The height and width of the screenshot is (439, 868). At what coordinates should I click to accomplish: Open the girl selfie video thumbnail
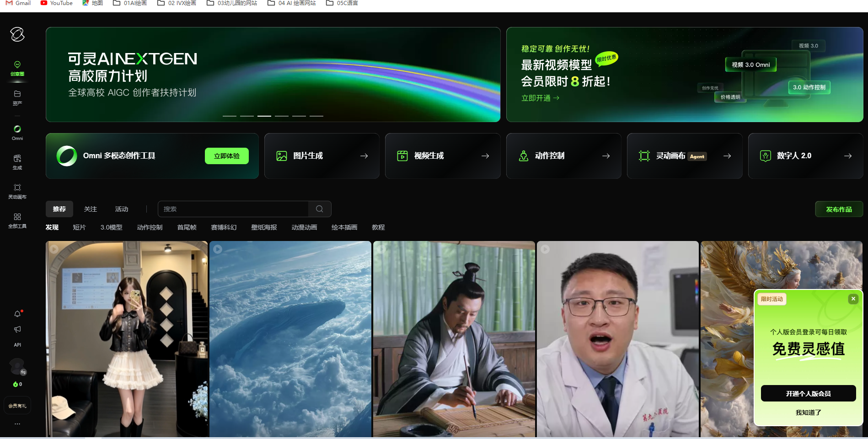(x=127, y=339)
